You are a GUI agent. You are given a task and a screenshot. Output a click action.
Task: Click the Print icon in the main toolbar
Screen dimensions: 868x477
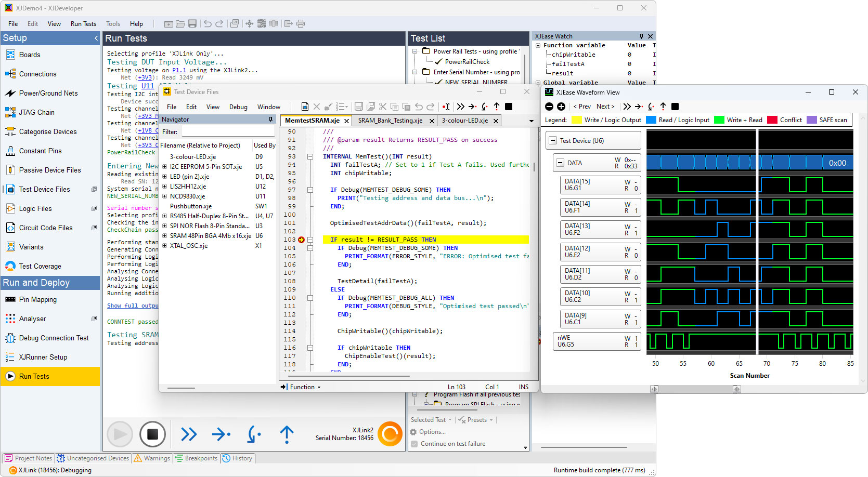click(x=301, y=23)
